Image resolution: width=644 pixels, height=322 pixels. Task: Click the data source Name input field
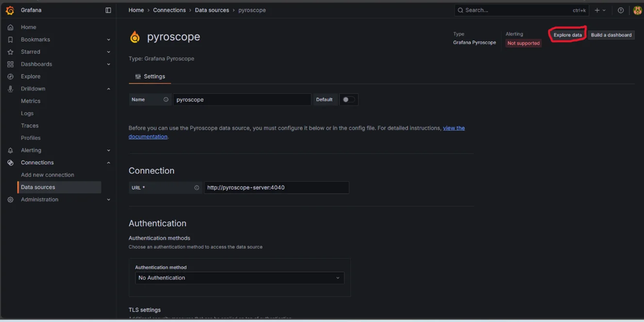point(242,100)
